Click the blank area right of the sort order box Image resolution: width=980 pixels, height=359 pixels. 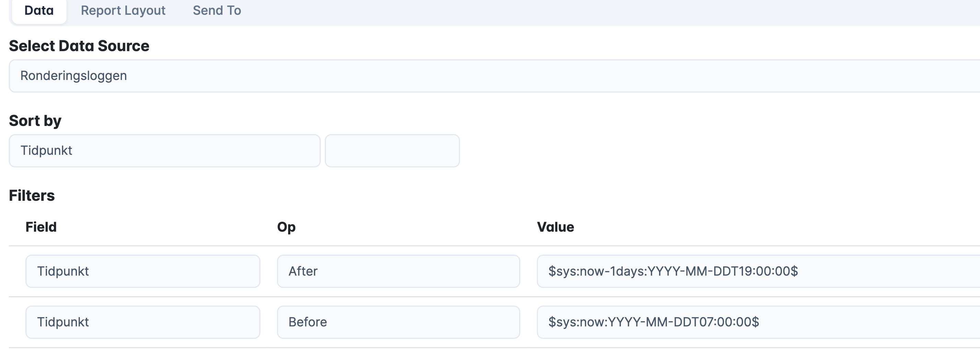(685, 151)
